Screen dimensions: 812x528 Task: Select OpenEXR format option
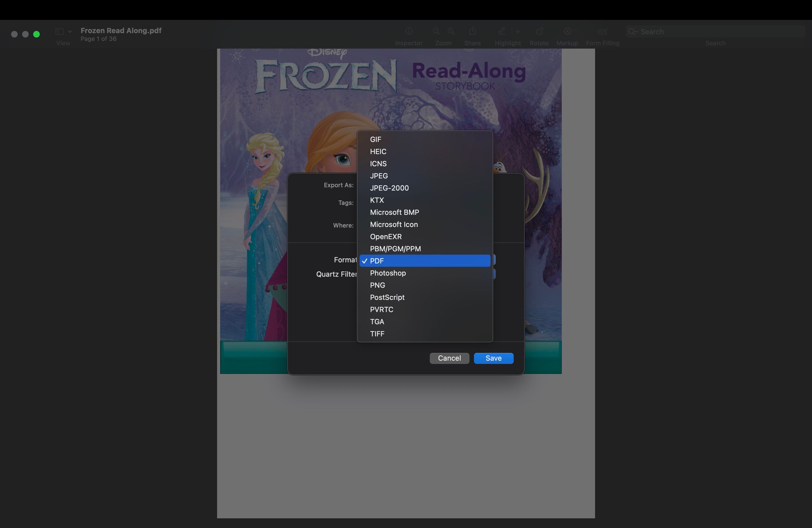(386, 236)
